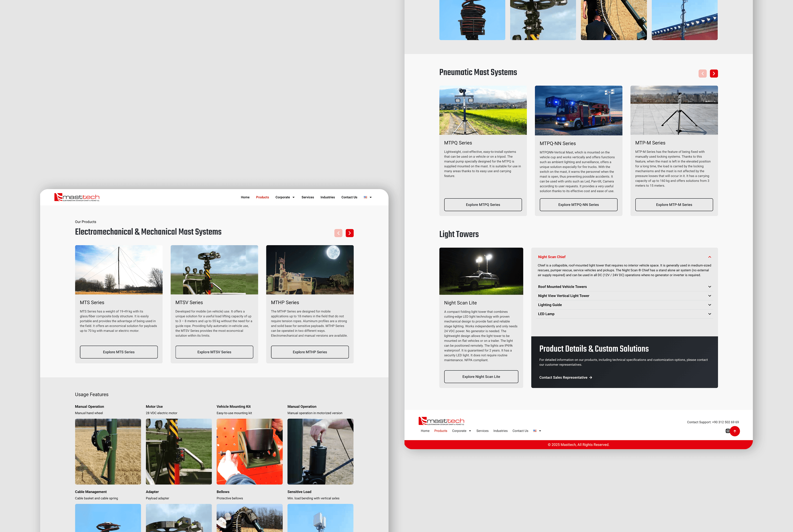Open the Instagram icon in footer
793x532 pixels.
(x=727, y=431)
